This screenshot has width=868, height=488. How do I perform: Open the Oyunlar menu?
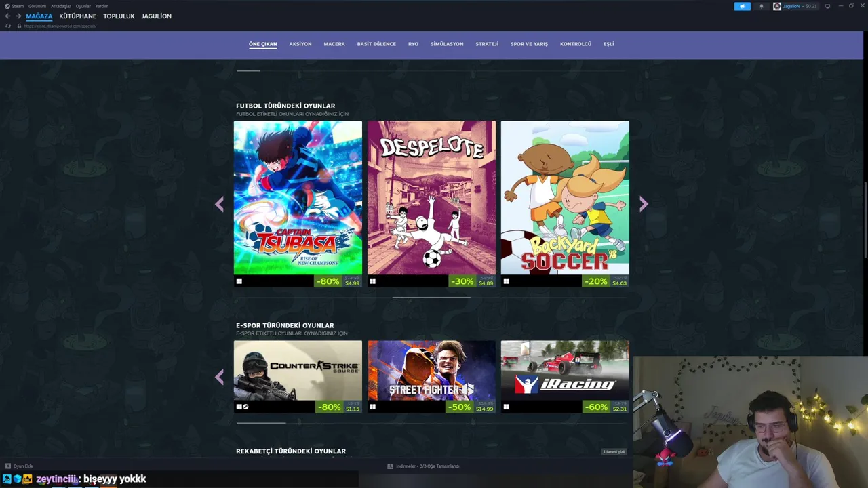tap(83, 6)
